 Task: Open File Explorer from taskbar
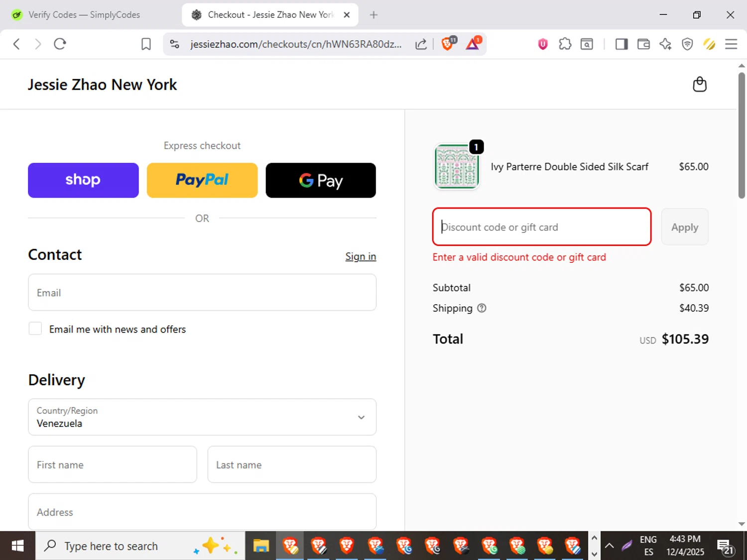(x=261, y=546)
